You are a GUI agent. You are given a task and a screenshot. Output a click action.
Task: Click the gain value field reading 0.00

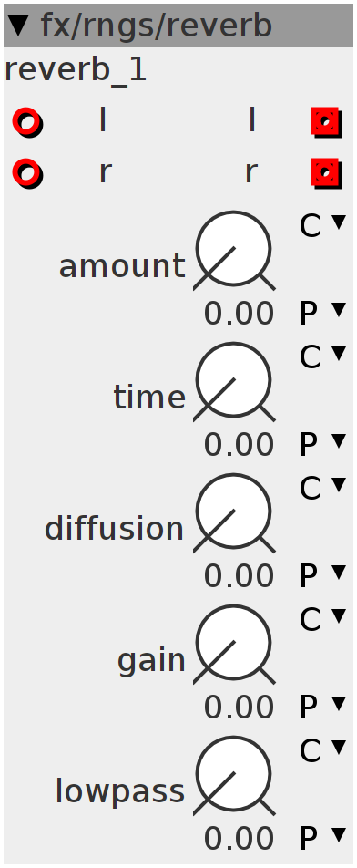click(239, 707)
